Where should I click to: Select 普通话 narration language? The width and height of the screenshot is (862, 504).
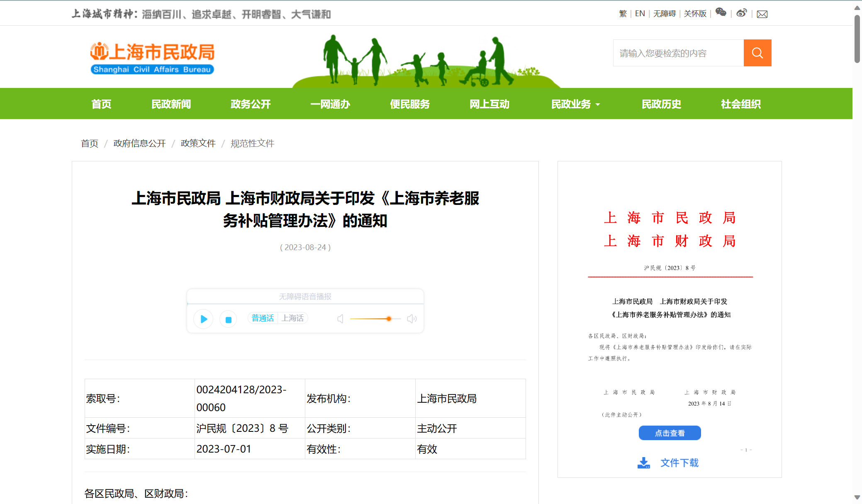[263, 318]
